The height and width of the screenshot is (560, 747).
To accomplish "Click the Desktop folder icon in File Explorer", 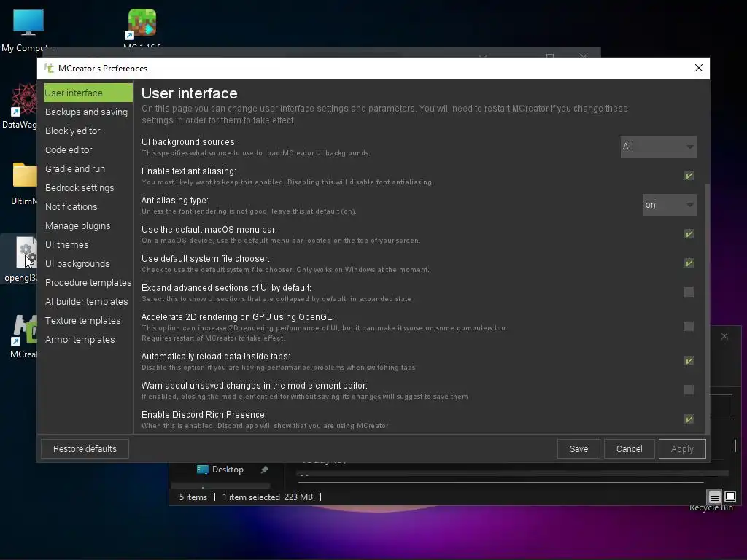I will coord(203,470).
